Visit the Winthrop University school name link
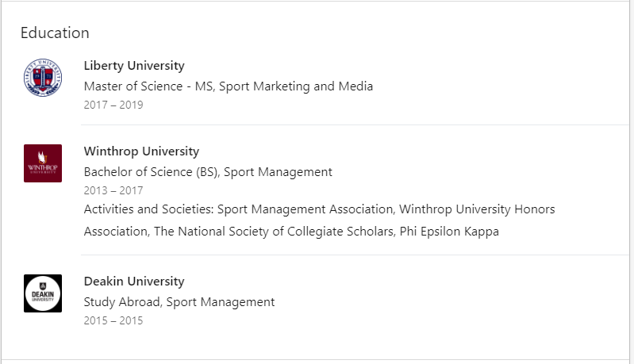 pos(141,151)
